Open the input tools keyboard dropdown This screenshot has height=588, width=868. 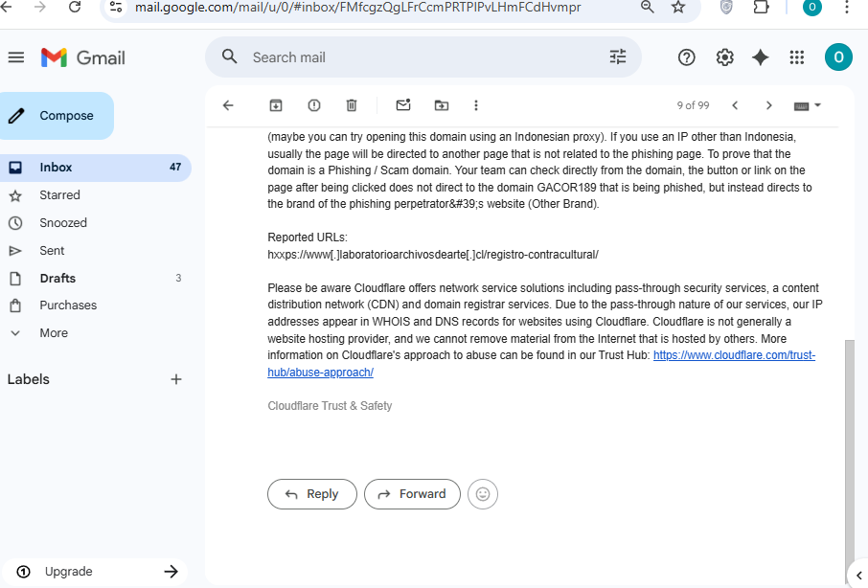pos(807,105)
